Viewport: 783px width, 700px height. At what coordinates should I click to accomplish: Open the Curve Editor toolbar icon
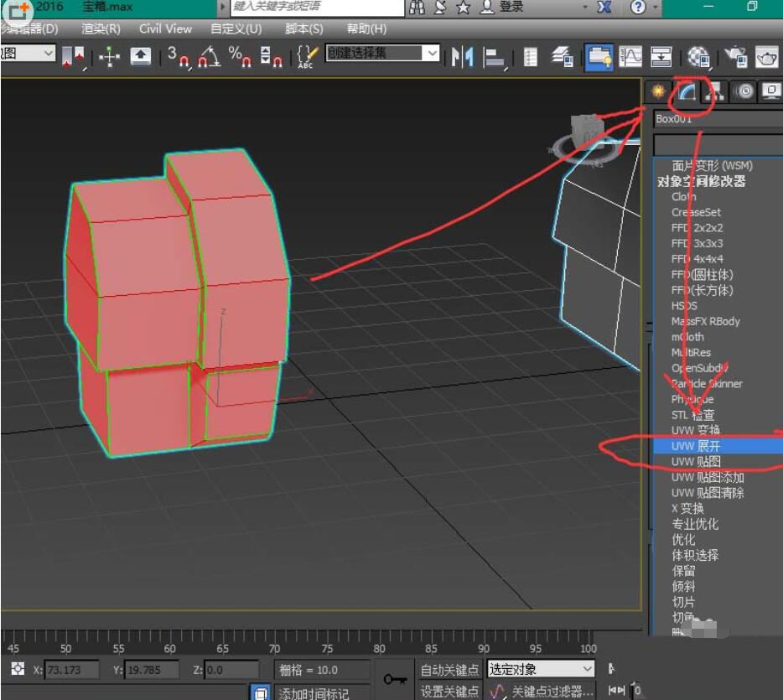coord(630,57)
